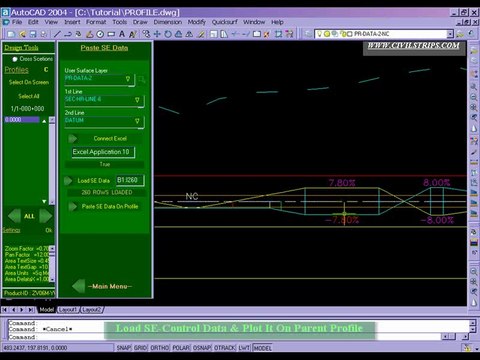Click the Select On Screen button
This screenshot has width=480, height=360.
pos(29,82)
